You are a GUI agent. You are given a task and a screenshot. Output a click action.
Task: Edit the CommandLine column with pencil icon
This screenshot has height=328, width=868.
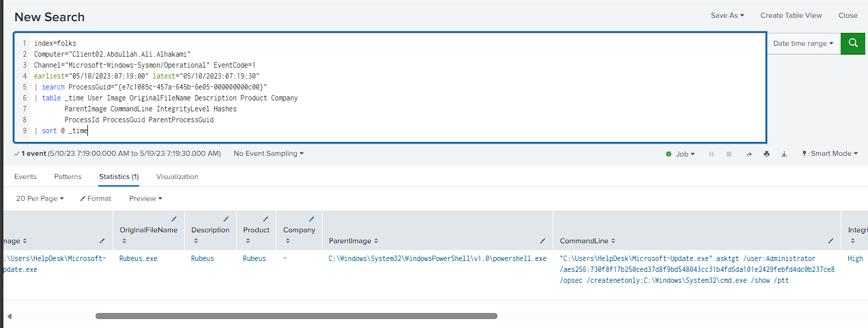point(830,241)
